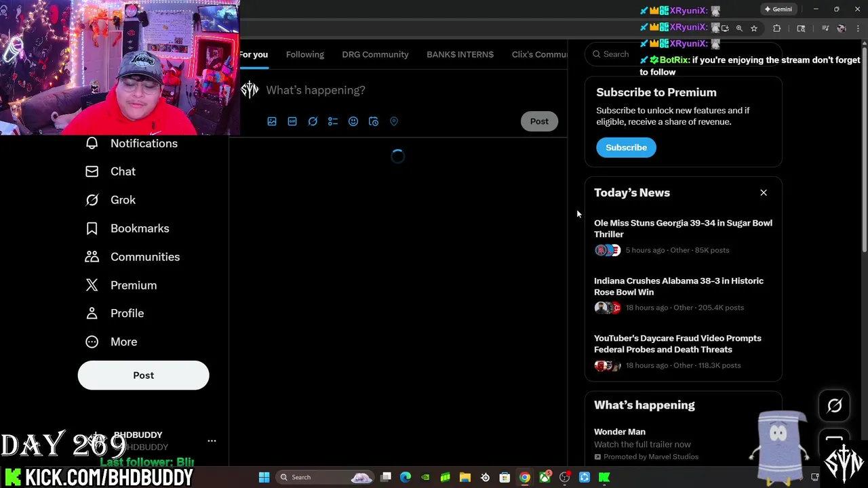This screenshot has width=868, height=488.
Task: Add an image to the post
Action: tap(272, 121)
